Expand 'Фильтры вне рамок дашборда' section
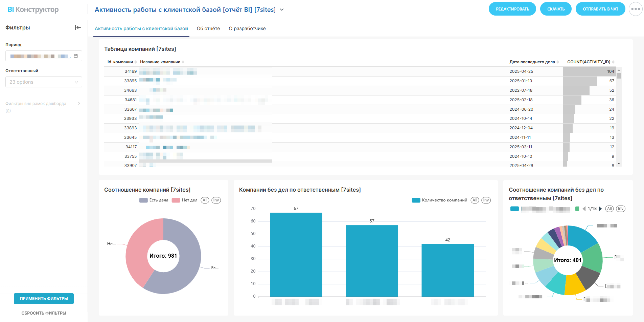The height and width of the screenshot is (322, 644). [x=79, y=103]
